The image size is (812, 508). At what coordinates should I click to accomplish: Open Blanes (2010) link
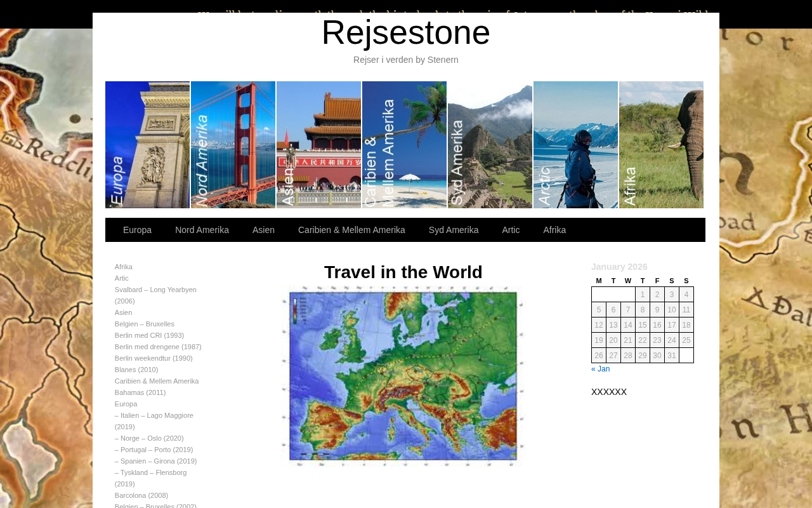pos(136,370)
